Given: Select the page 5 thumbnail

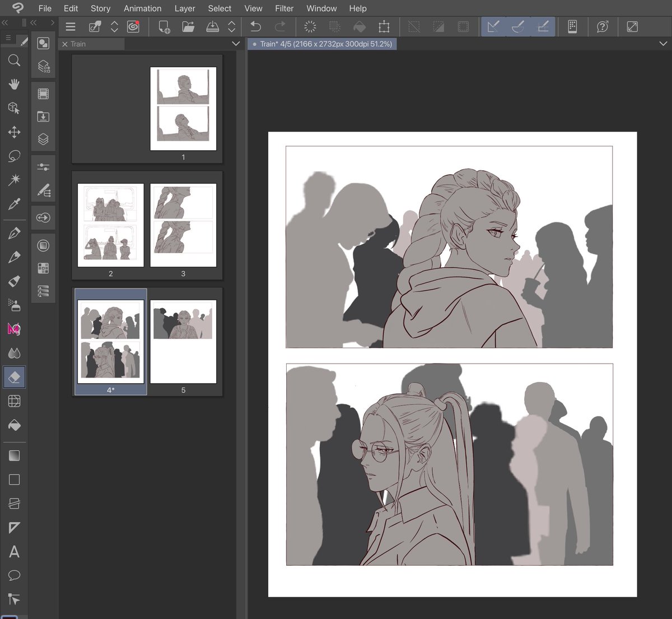Looking at the screenshot, I should click(183, 342).
